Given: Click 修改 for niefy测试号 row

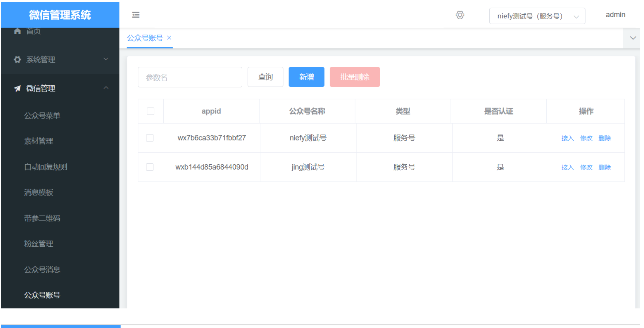Looking at the screenshot, I should pyautogui.click(x=586, y=138).
